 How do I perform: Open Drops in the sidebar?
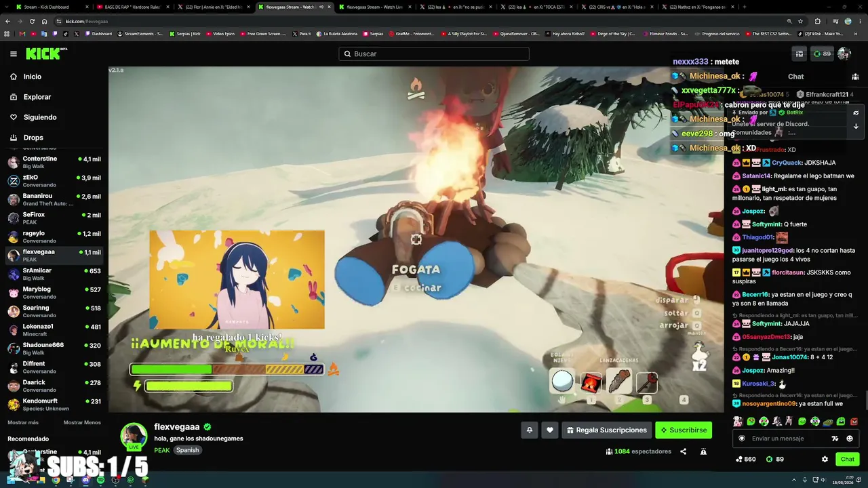(54, 138)
